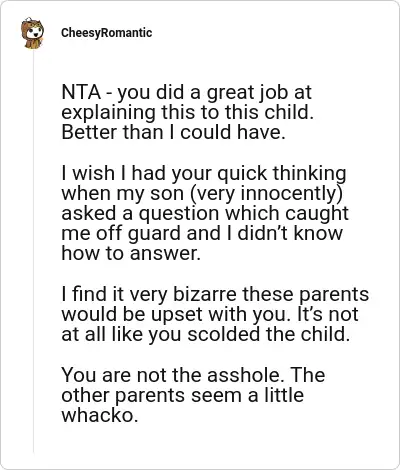Click the word "NTA" at comment start

(x=81, y=92)
